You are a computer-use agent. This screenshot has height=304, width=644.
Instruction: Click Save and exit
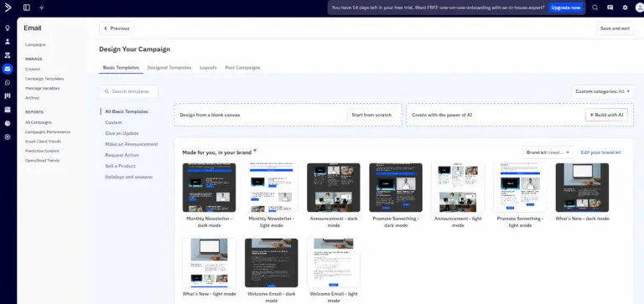click(615, 28)
